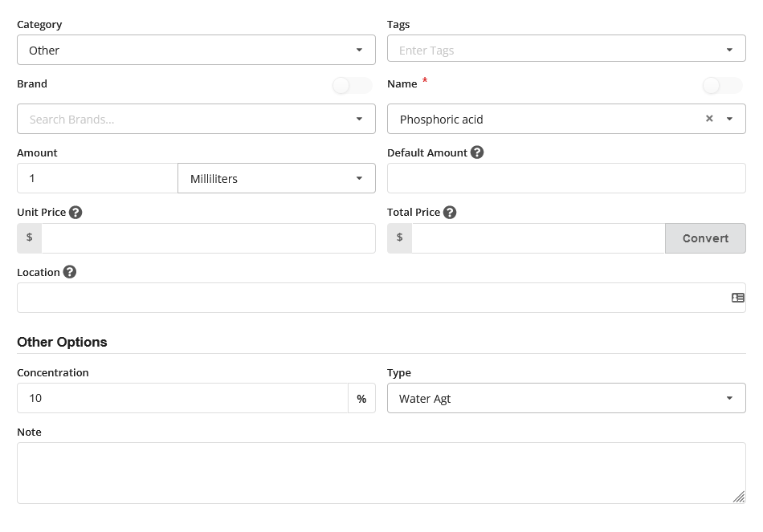The height and width of the screenshot is (532, 763).
Task: Click the Amount input field
Action: pyautogui.click(x=97, y=178)
